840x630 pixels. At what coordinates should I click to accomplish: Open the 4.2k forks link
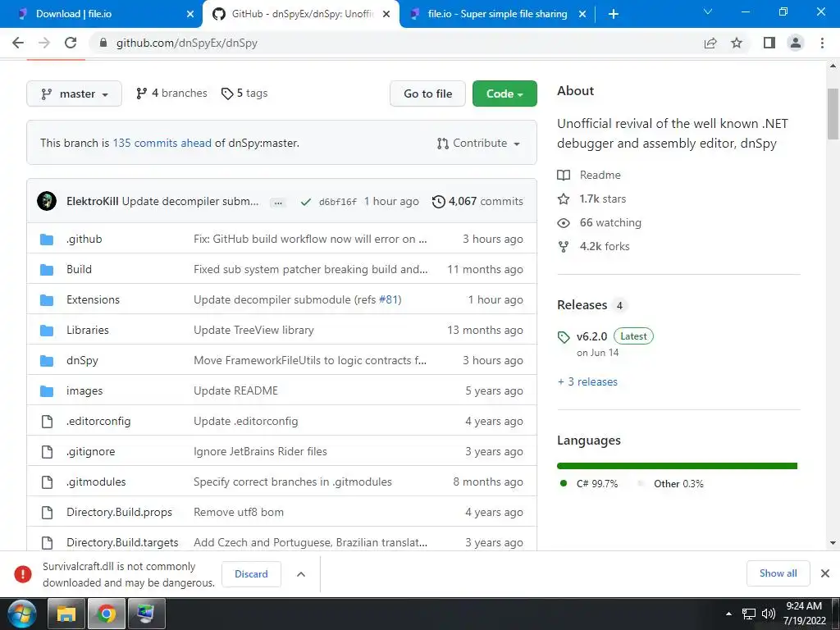click(594, 246)
